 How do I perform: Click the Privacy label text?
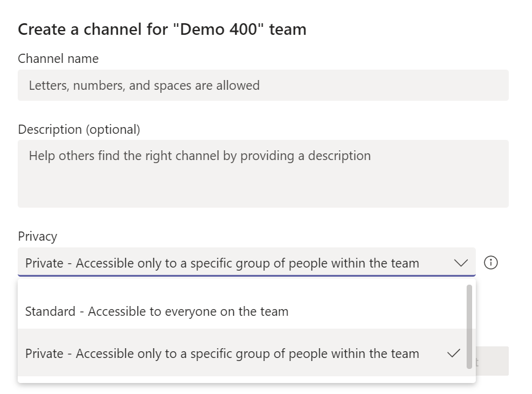coord(38,236)
